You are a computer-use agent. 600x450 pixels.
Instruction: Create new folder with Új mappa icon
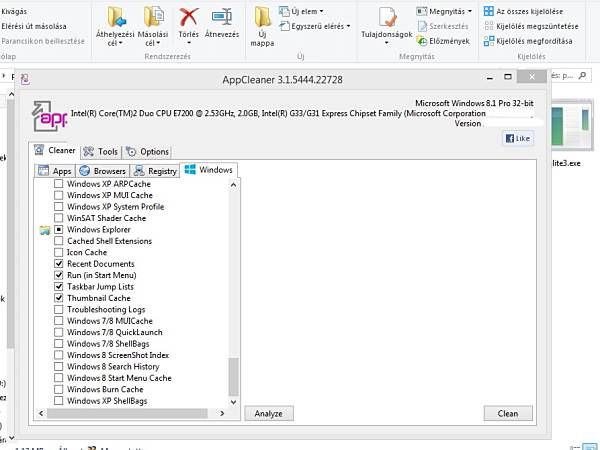pyautogui.click(x=262, y=17)
